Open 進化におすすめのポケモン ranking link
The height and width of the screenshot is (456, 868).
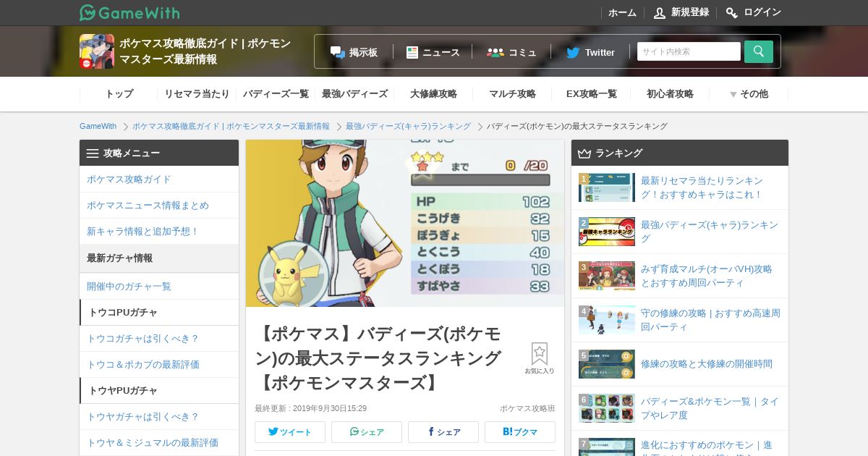(x=707, y=447)
